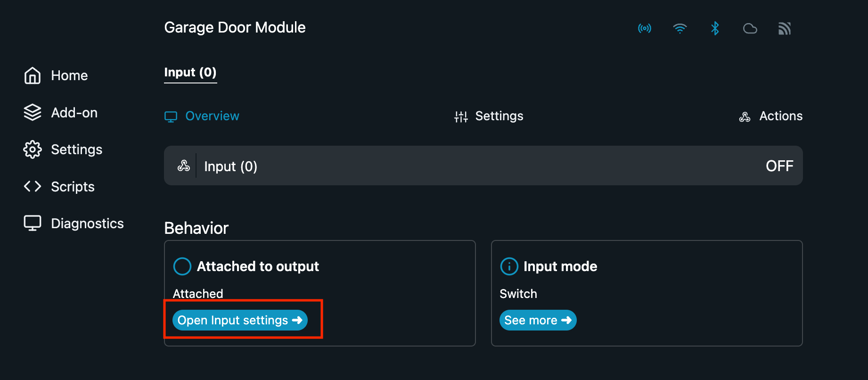Click the access point status icon
This screenshot has height=380, width=868.
tap(645, 28)
